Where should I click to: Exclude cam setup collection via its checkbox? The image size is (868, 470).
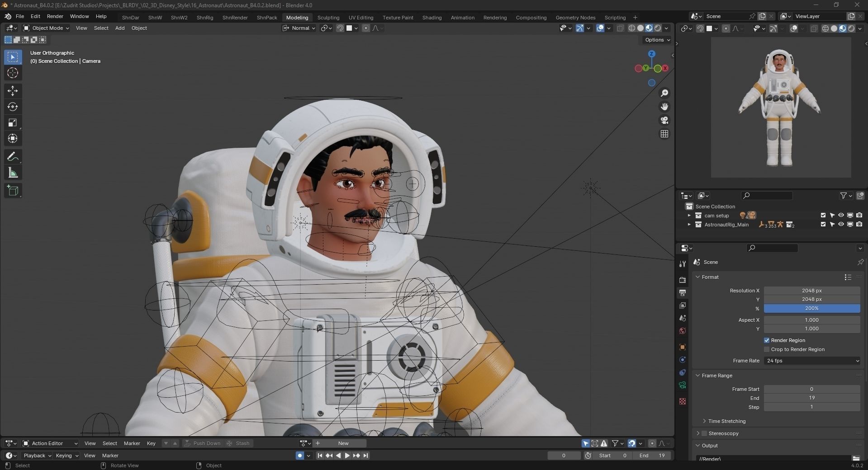823,216
